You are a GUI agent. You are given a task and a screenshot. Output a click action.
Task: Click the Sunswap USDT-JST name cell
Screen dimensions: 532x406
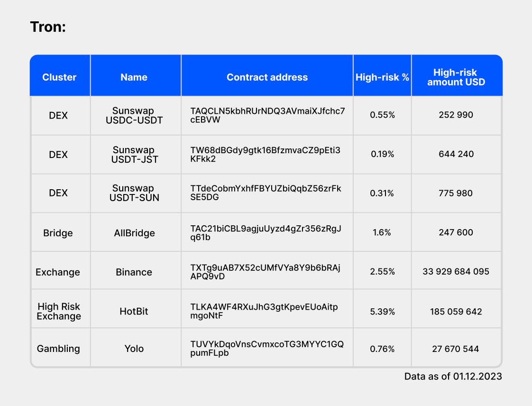point(134,155)
